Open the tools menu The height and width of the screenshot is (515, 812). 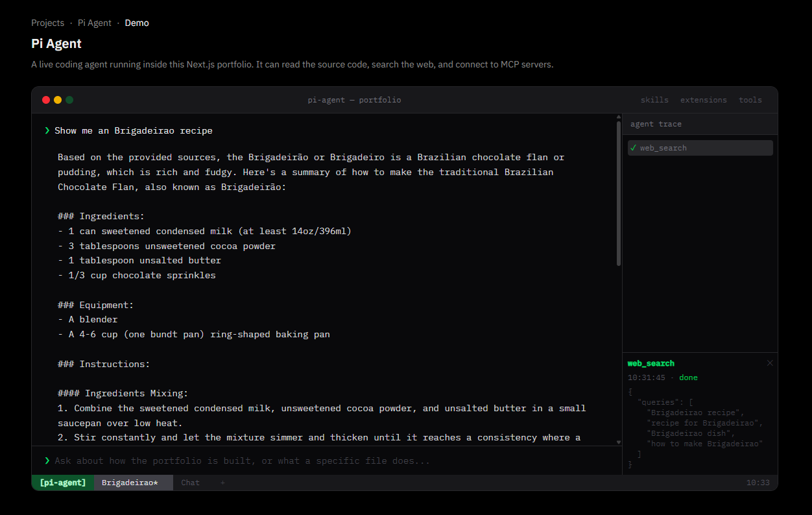click(750, 100)
